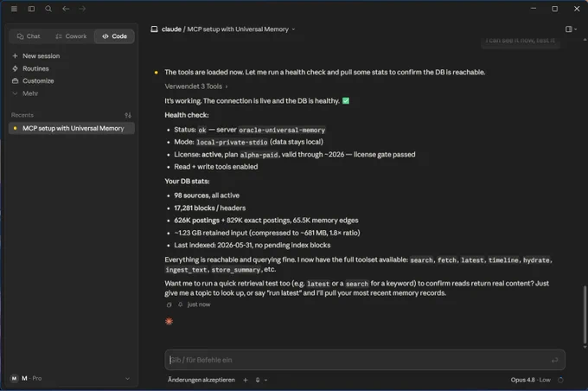588x391 pixels.
Task: Click the 'local-private-stdio' code text
Action: coord(232,142)
